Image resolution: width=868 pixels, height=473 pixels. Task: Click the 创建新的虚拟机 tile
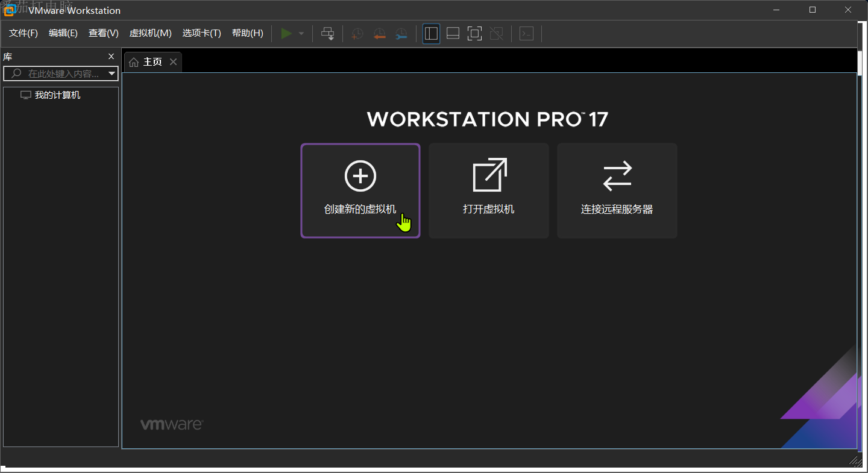tap(360, 190)
